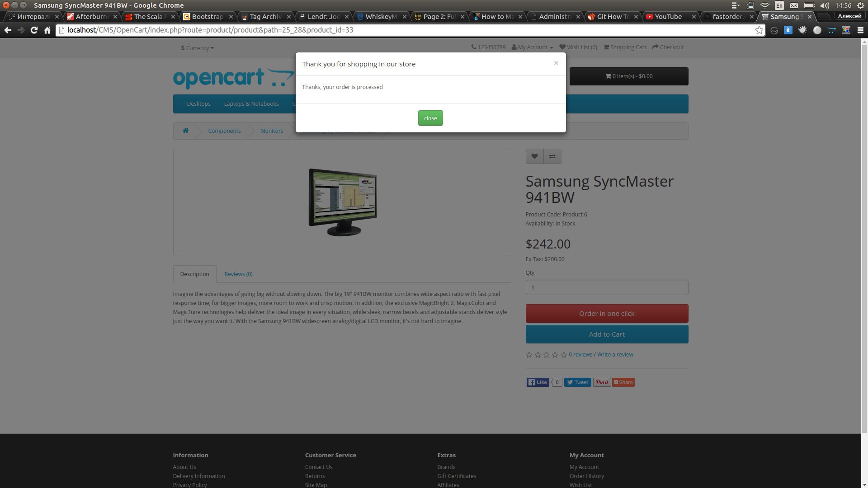Viewport: 868px width, 488px height.
Task: Switch to the YouTube browser tab
Action: [668, 17]
